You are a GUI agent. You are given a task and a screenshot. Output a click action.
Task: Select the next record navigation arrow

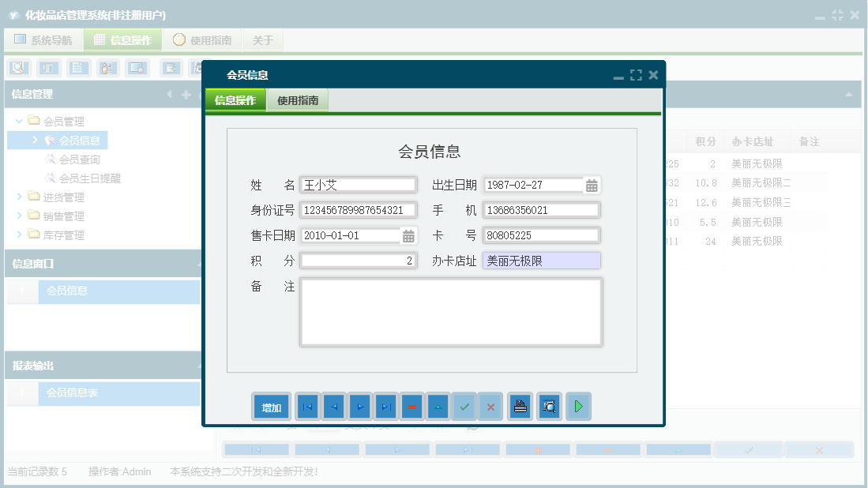click(x=360, y=406)
